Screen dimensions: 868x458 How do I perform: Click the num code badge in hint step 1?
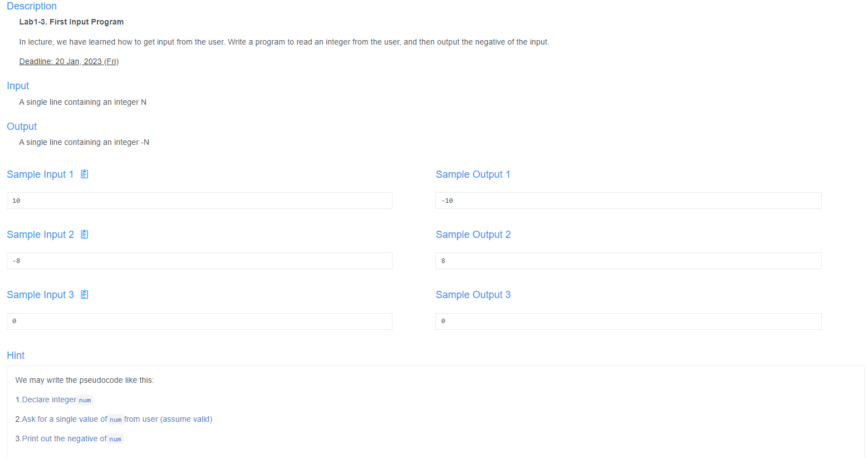(x=85, y=399)
